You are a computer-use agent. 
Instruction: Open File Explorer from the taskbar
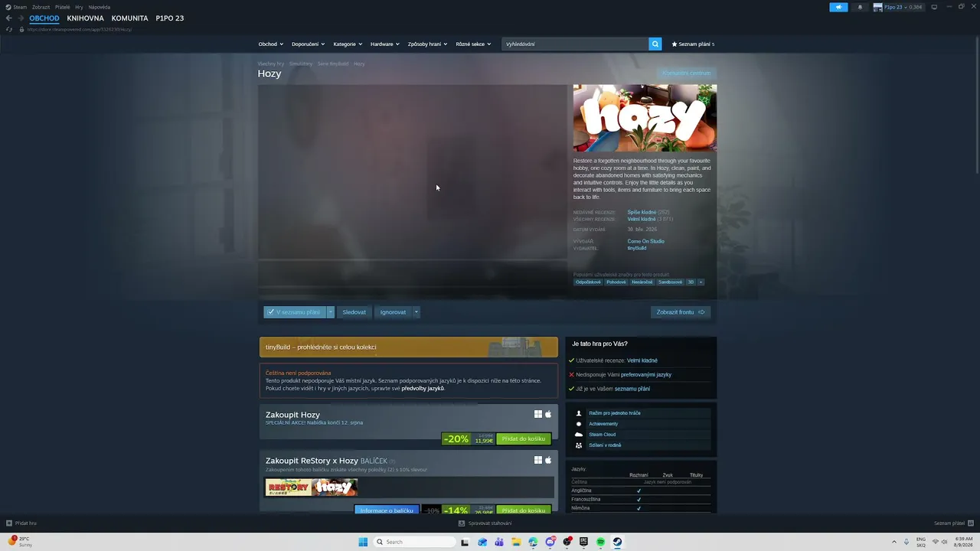pyautogui.click(x=516, y=542)
